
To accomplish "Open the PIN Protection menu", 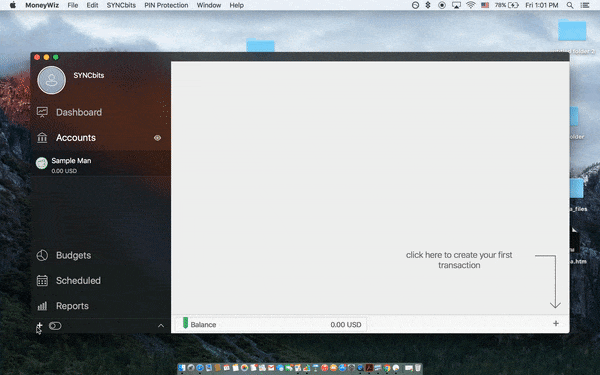I will [x=166, y=5].
